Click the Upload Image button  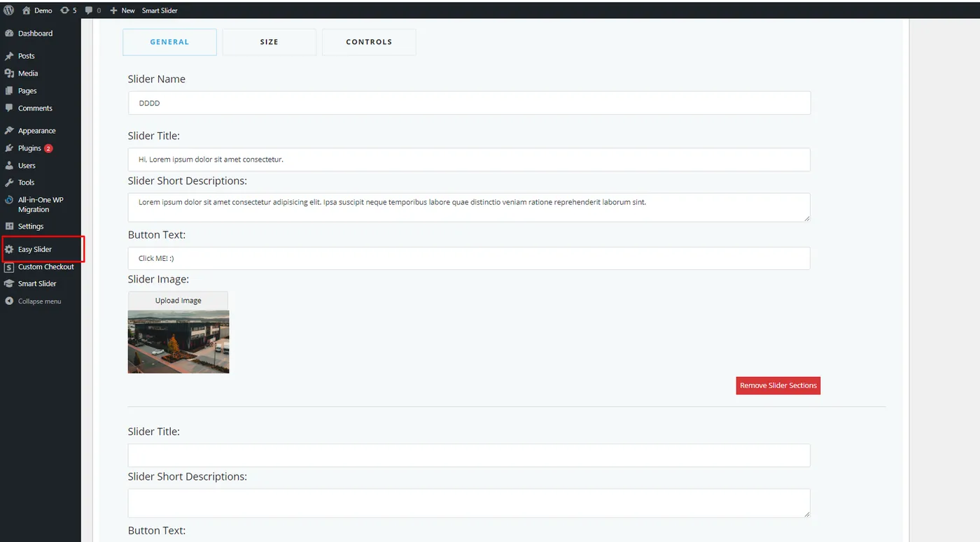(178, 301)
